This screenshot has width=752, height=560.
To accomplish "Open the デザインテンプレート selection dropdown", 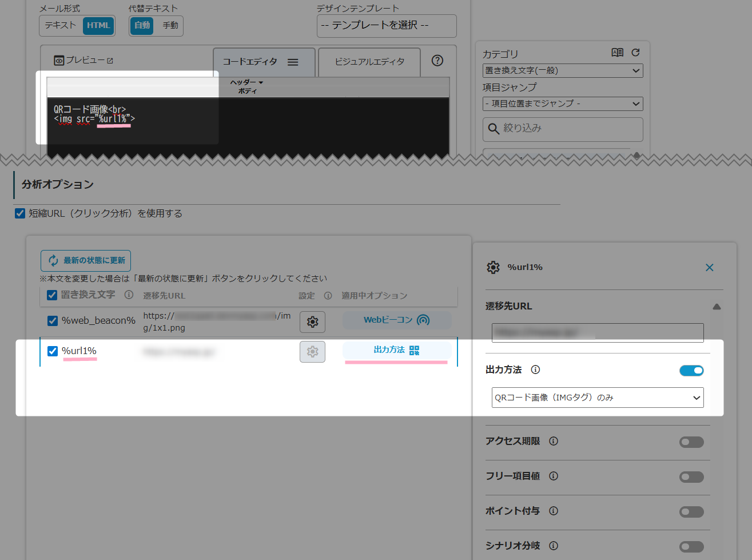I will (387, 26).
